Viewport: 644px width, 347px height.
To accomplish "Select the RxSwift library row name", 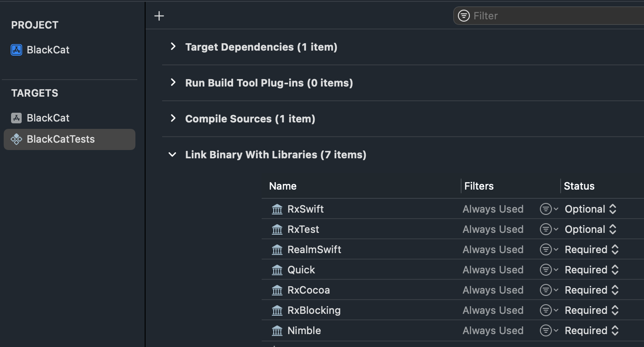I will (x=305, y=209).
